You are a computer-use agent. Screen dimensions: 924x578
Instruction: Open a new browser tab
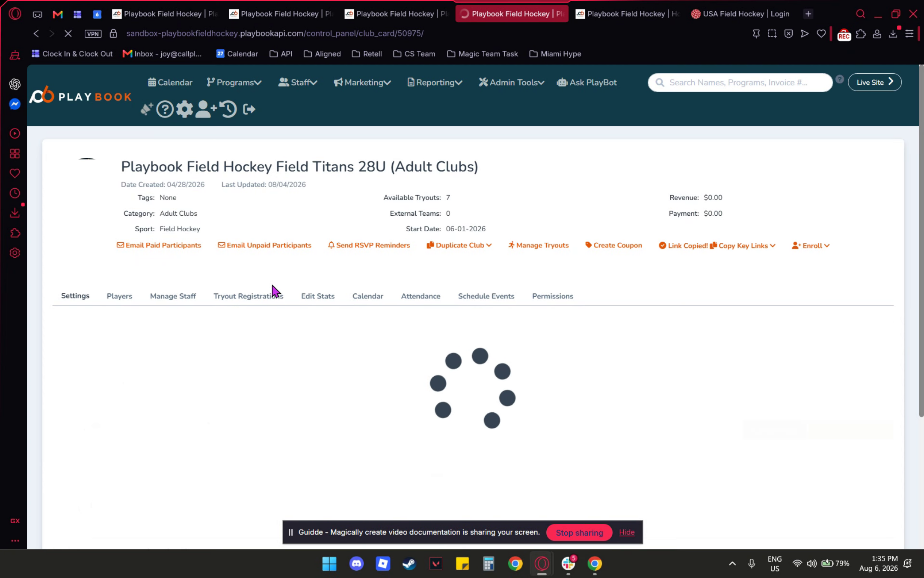click(808, 14)
